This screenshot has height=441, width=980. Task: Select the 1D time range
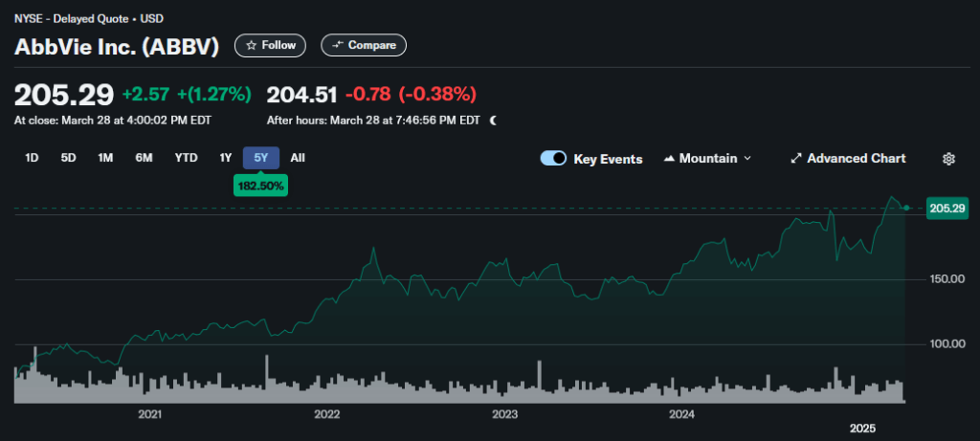[x=32, y=158]
